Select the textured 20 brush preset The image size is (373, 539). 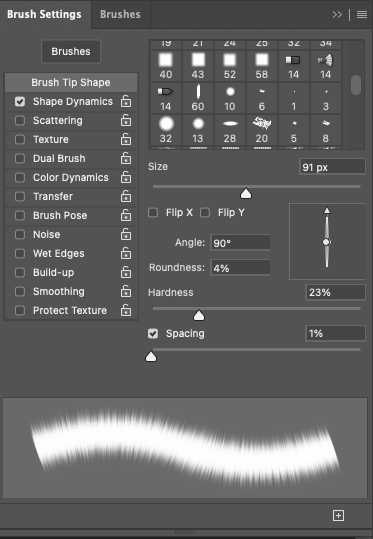pos(262,130)
